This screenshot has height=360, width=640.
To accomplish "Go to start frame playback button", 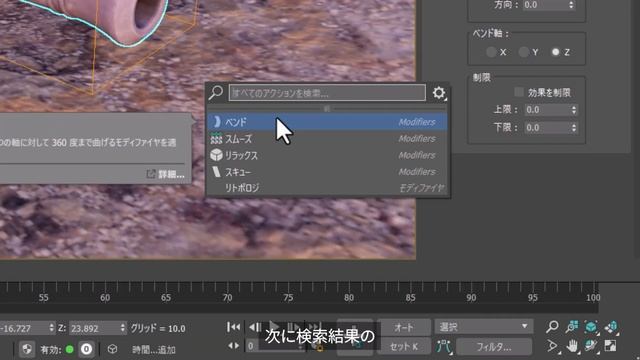I will click(x=233, y=327).
